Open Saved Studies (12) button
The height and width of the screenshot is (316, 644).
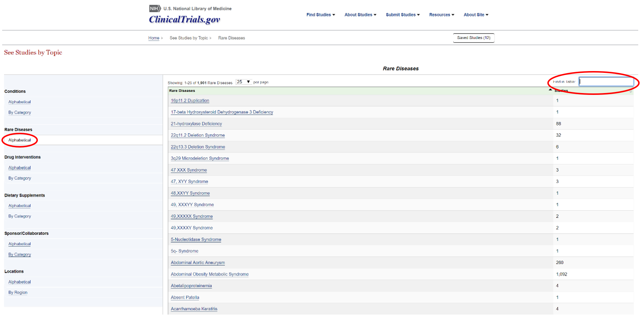click(474, 38)
